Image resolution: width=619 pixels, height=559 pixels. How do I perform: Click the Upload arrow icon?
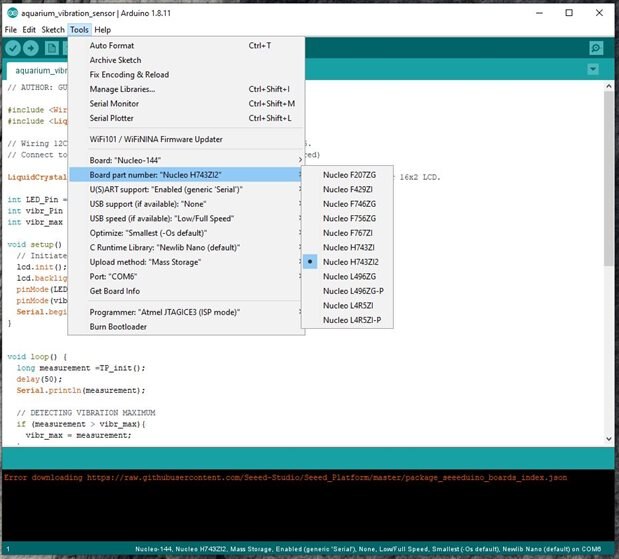coord(33,48)
